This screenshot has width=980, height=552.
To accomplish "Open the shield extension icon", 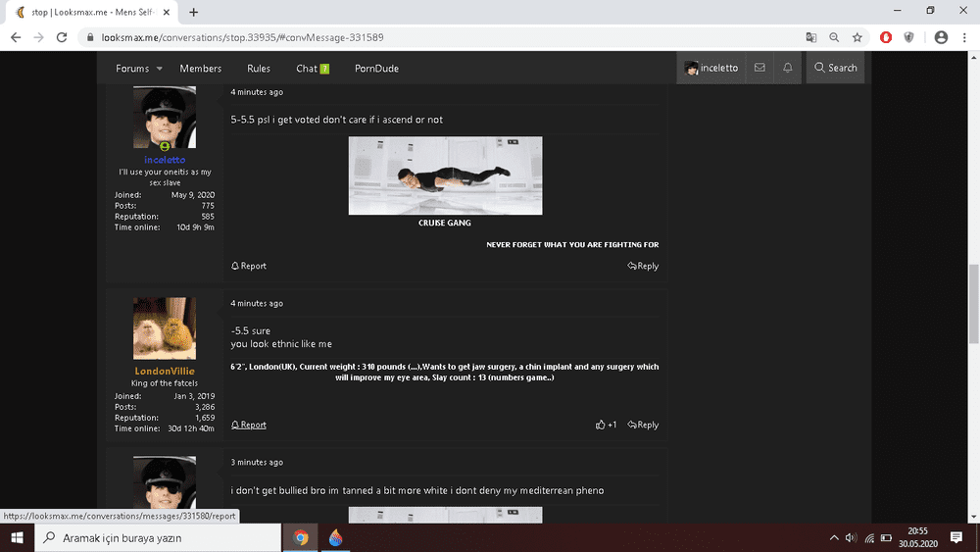I will [x=908, y=37].
